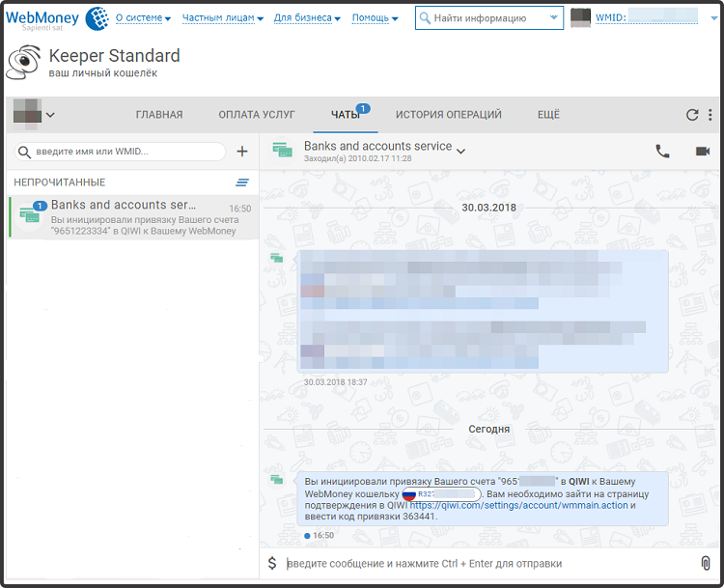
Task: Attach a file with paperclip icon
Action: [706, 563]
